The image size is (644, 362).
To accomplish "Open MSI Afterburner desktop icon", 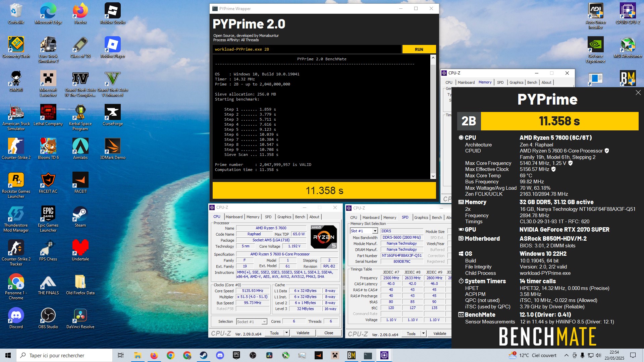I will tap(628, 48).
